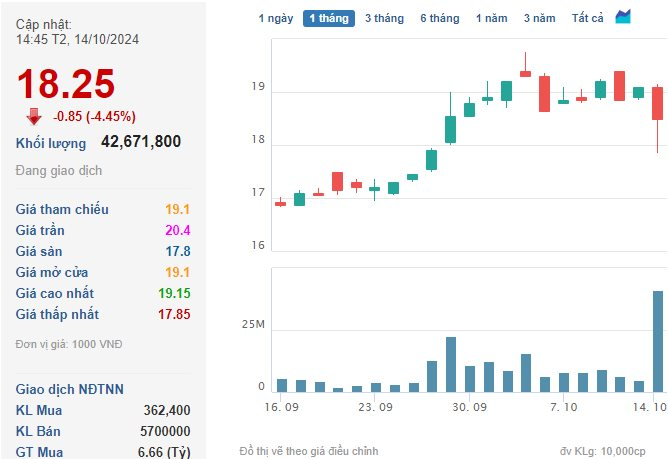Click the GT Mua value 6.66 (Tỷ)
668x459 pixels.
[164, 452]
